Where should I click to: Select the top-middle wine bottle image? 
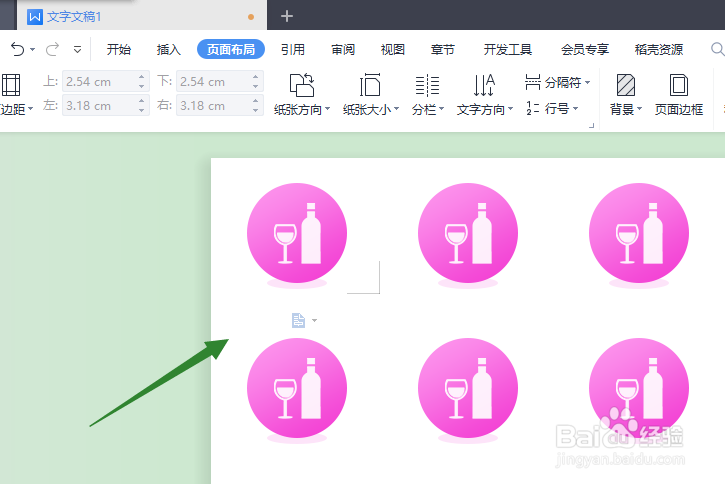468,235
